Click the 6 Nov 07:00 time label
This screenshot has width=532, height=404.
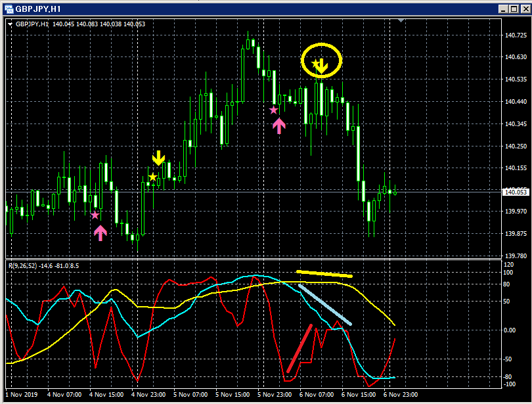coord(317,395)
